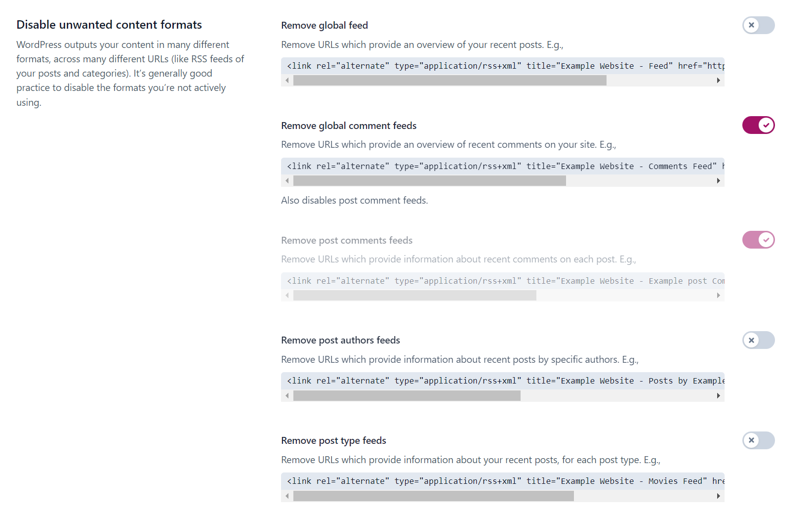Image resolution: width=812 pixels, height=515 pixels.
Task: Click right scroll arrow under post comments code
Action: [x=719, y=296]
